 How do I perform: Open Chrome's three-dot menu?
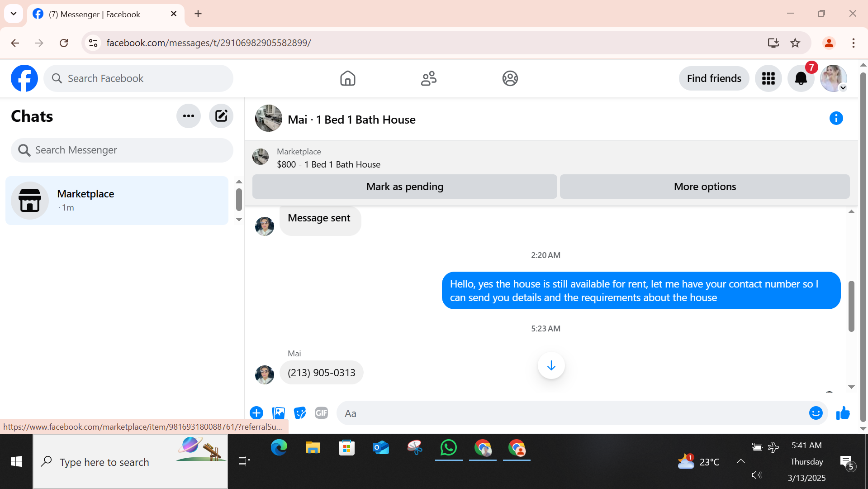(x=853, y=43)
